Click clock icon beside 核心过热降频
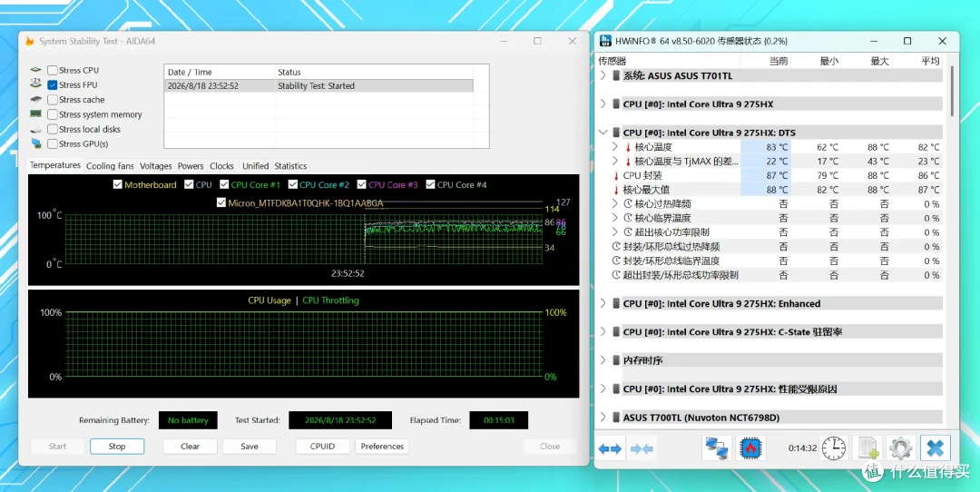This screenshot has width=980, height=492. tap(629, 204)
